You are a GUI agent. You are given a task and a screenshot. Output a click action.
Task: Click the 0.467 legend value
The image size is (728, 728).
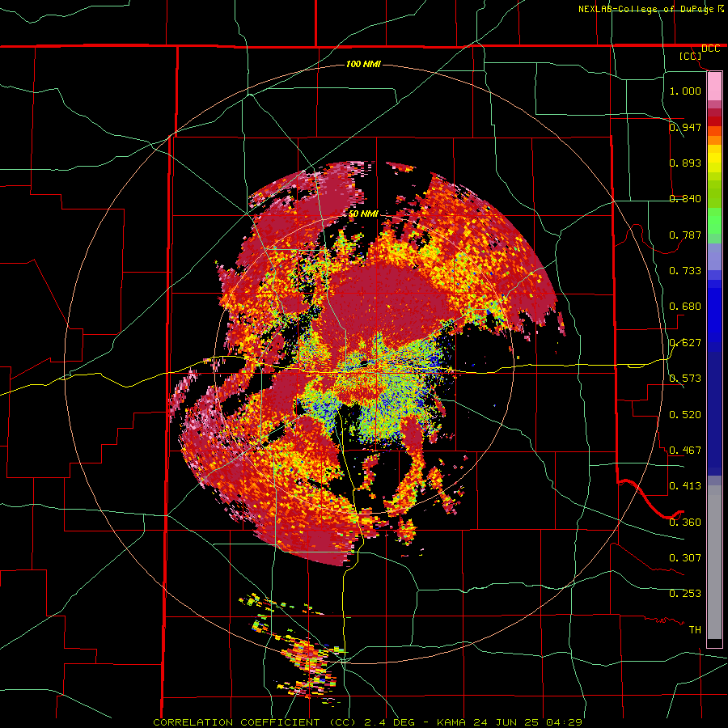pos(685,451)
